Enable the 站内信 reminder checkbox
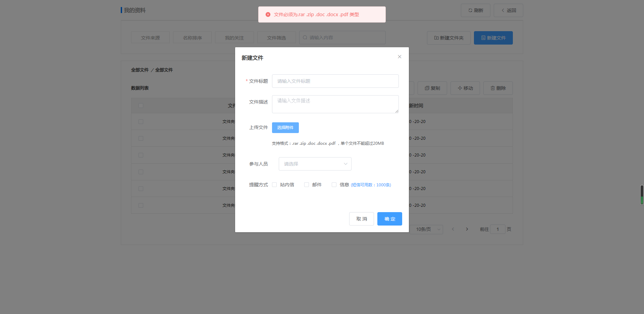This screenshot has height=314, width=644. tap(274, 184)
